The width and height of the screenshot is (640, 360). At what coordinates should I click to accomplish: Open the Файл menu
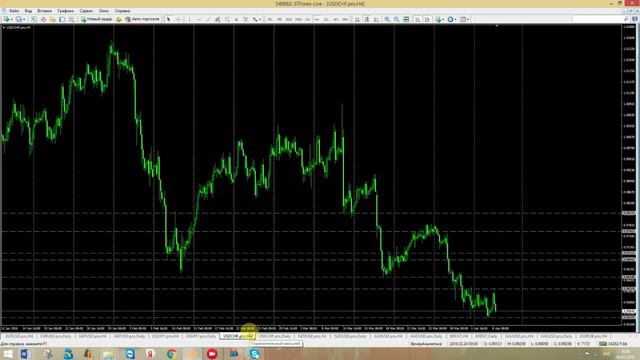(x=14, y=11)
